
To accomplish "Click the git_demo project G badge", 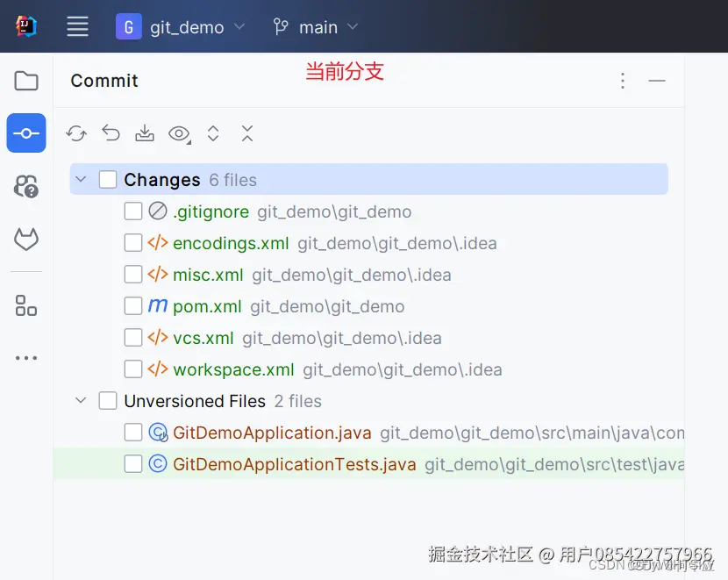I will pyautogui.click(x=129, y=26).
